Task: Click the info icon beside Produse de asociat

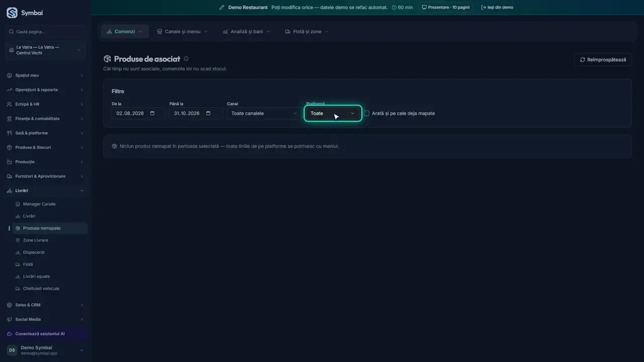Action: [x=186, y=59]
